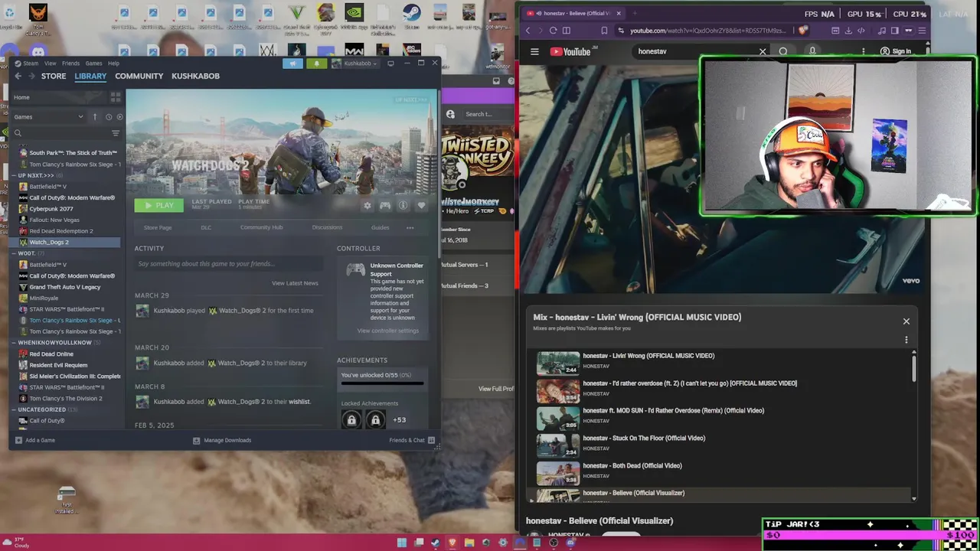Open the more options ellipsis next to Guides
Viewport: 980px width, 551px height.
coord(410,227)
